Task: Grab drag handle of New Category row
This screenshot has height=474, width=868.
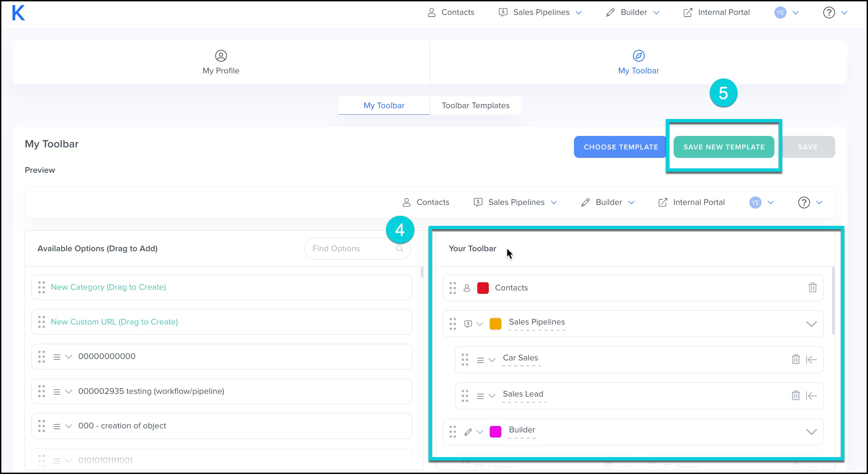Action: [42, 287]
